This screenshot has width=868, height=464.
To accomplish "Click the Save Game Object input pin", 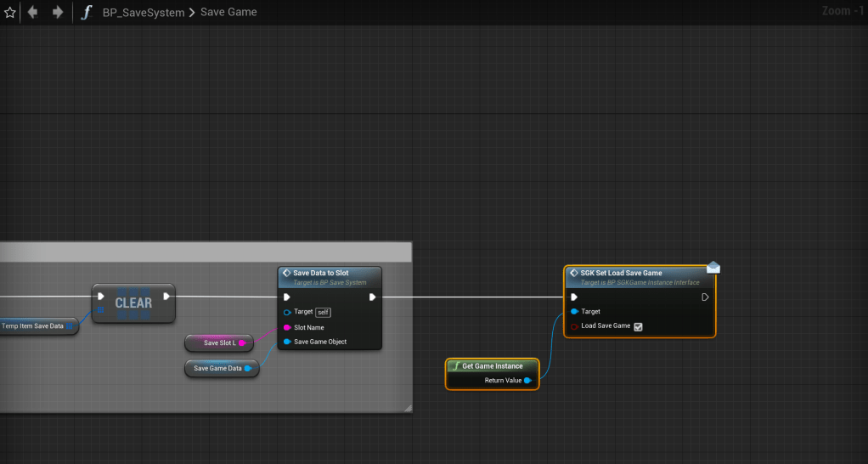I will coord(287,342).
